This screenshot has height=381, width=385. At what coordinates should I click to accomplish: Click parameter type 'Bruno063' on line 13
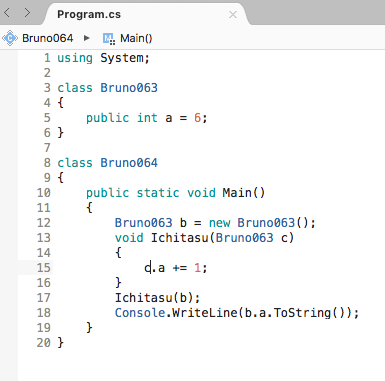point(244,238)
